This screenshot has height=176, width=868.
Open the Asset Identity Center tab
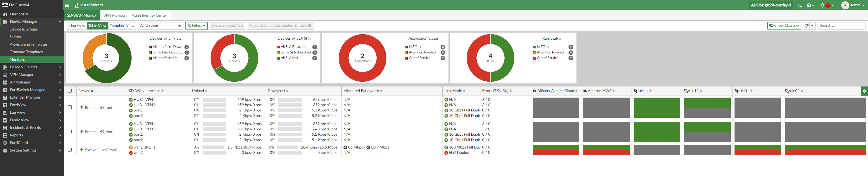pyautogui.click(x=149, y=15)
